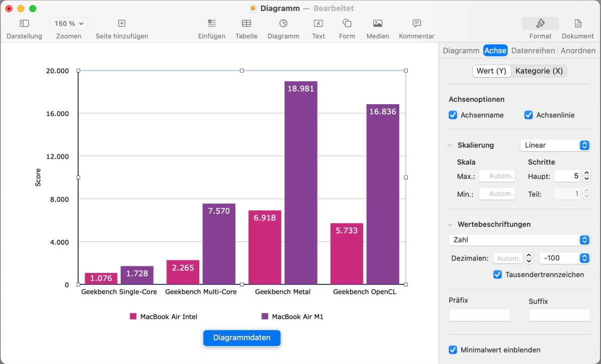Select the 16.836 Geekbench OpenCL bar
The height and width of the screenshot is (364, 601).
383,194
